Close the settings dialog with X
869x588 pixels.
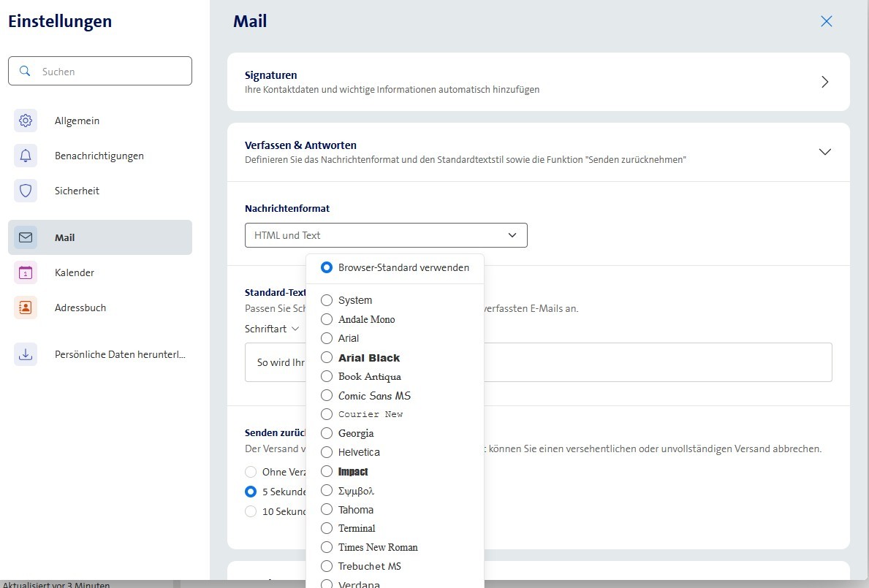[x=827, y=21]
